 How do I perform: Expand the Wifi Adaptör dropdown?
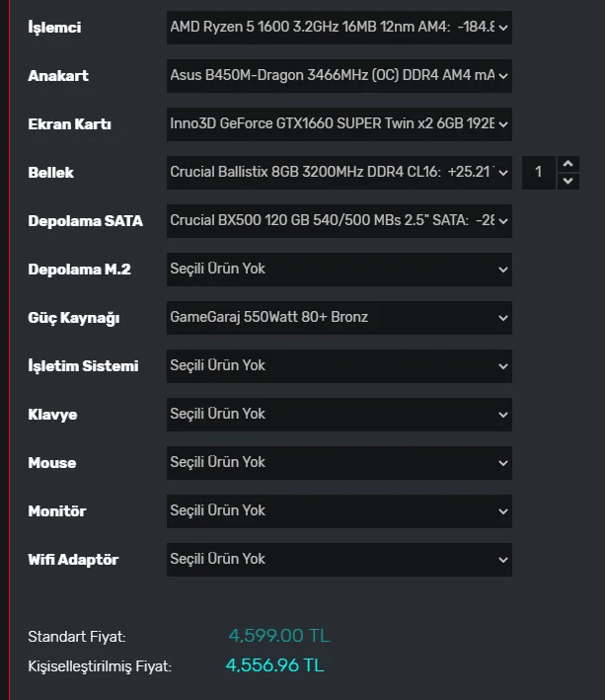point(339,559)
